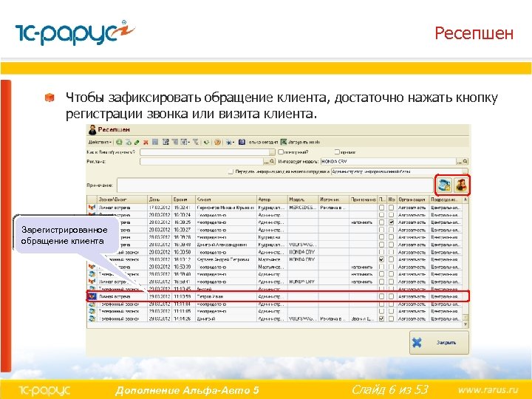Click scrollbar down arrow of the table
Screen dimensions: 532x399
(x=465, y=324)
